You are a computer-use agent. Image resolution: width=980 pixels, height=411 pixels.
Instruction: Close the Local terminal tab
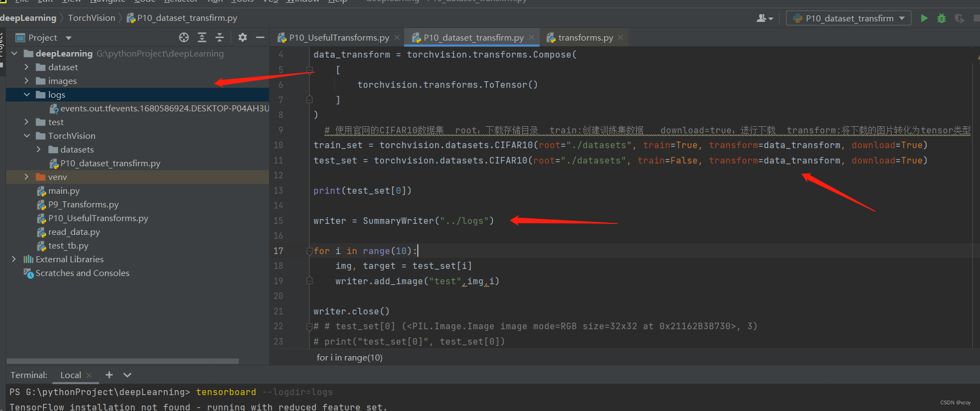tap(89, 375)
